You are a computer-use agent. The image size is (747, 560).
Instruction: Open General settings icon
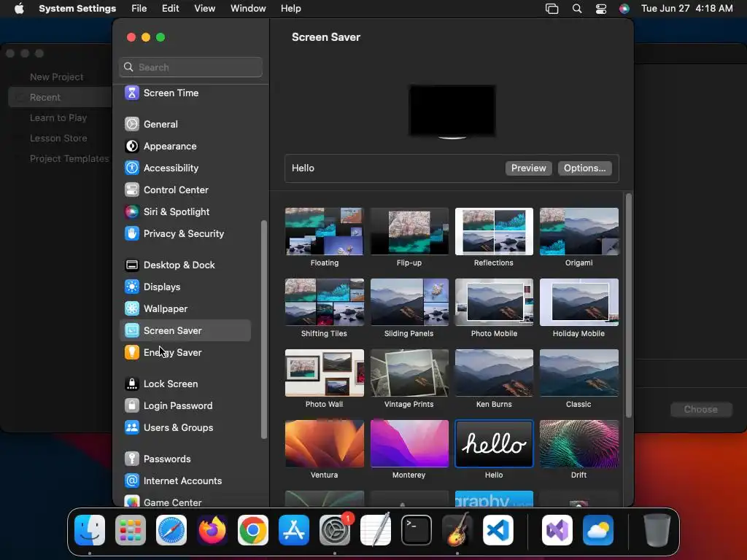pyautogui.click(x=132, y=124)
